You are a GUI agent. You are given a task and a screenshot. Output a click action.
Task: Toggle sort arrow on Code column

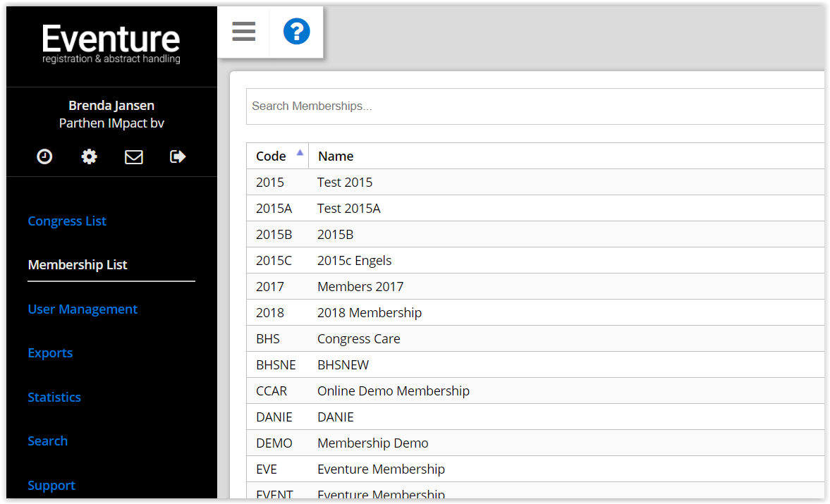[300, 152]
